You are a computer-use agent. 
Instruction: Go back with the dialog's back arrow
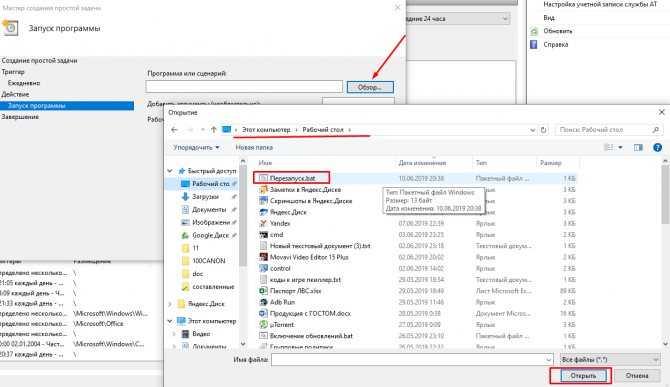[174, 130]
